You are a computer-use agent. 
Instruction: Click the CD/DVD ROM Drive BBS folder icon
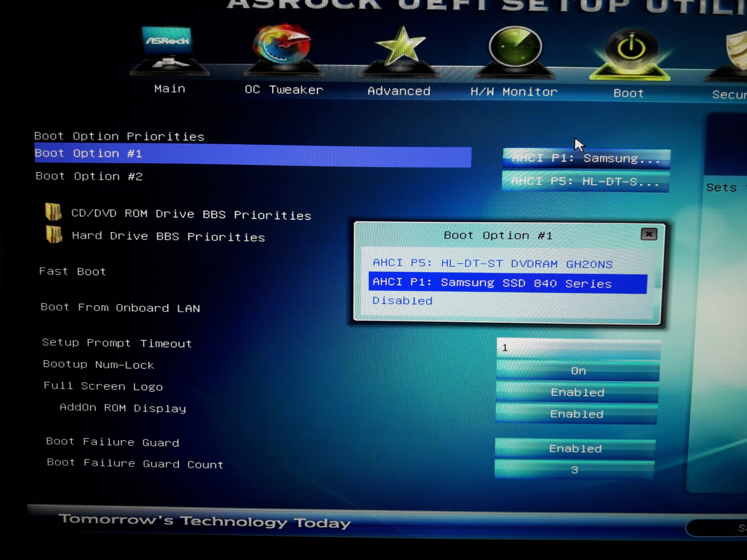(x=53, y=212)
